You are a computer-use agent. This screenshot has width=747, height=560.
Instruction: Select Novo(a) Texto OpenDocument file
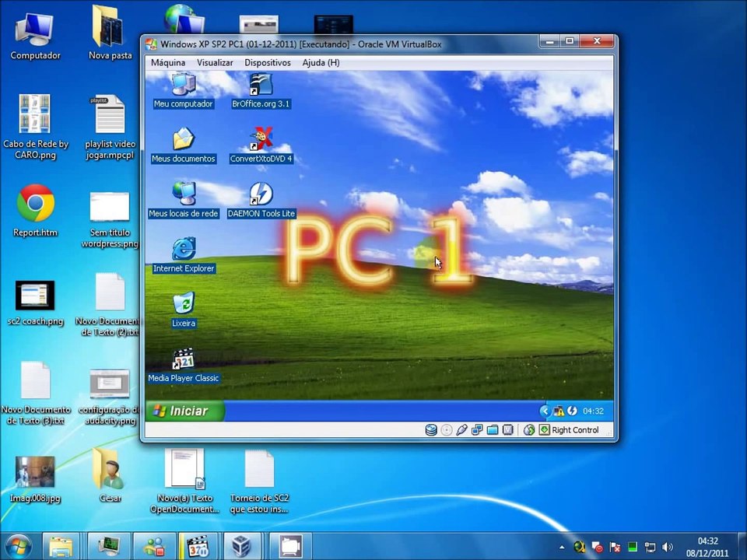click(x=184, y=481)
